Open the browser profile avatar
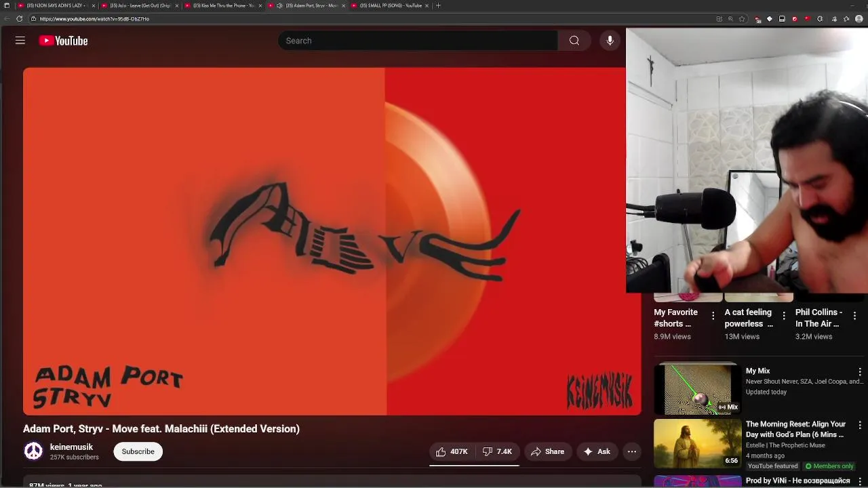Viewport: 868px width, 488px height. [859, 19]
